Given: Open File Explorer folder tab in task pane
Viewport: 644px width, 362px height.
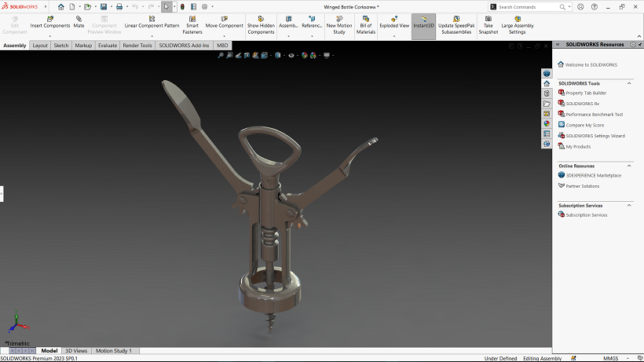Looking at the screenshot, I should pyautogui.click(x=547, y=104).
